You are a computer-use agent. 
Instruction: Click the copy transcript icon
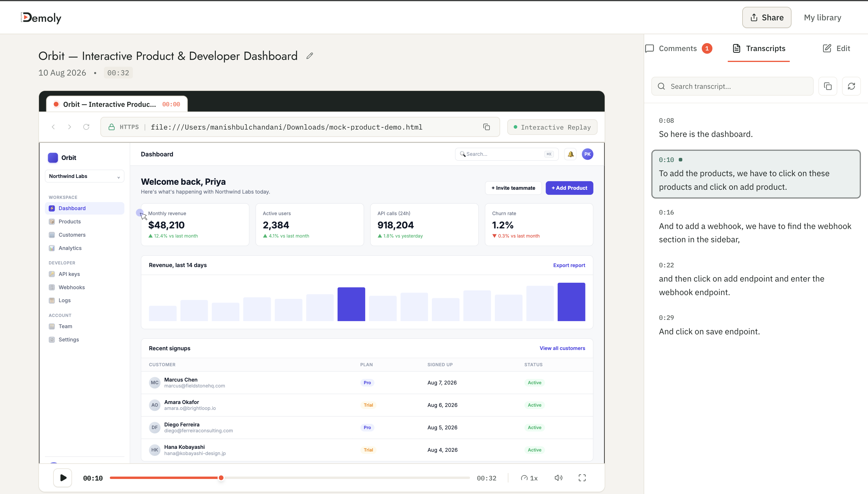[x=828, y=86]
